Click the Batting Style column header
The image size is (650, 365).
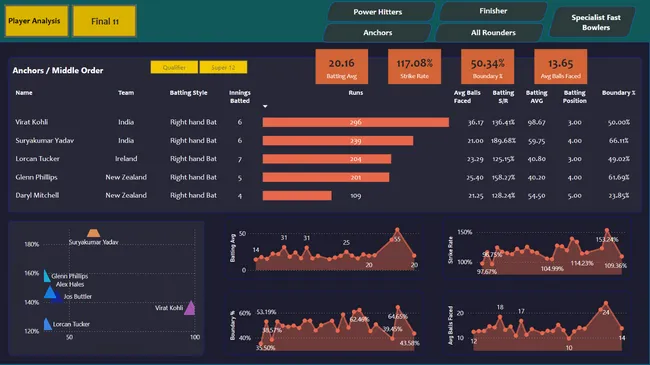pyautogui.click(x=189, y=93)
